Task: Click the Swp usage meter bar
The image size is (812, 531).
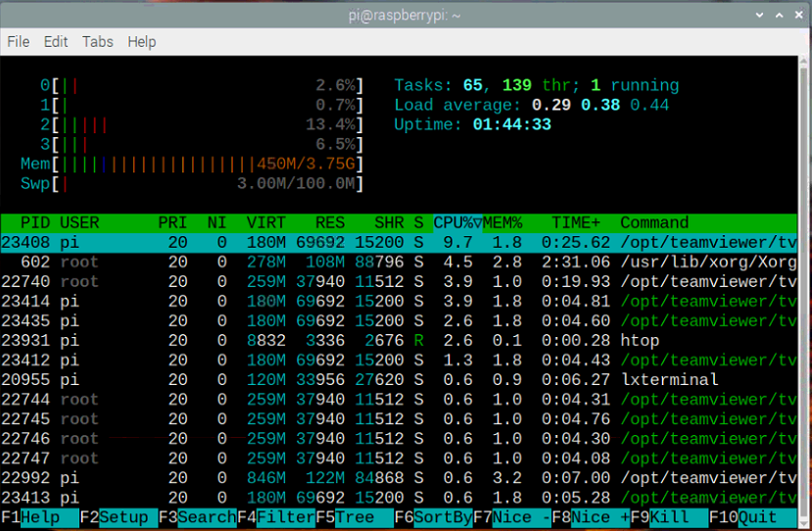Action: (x=192, y=183)
